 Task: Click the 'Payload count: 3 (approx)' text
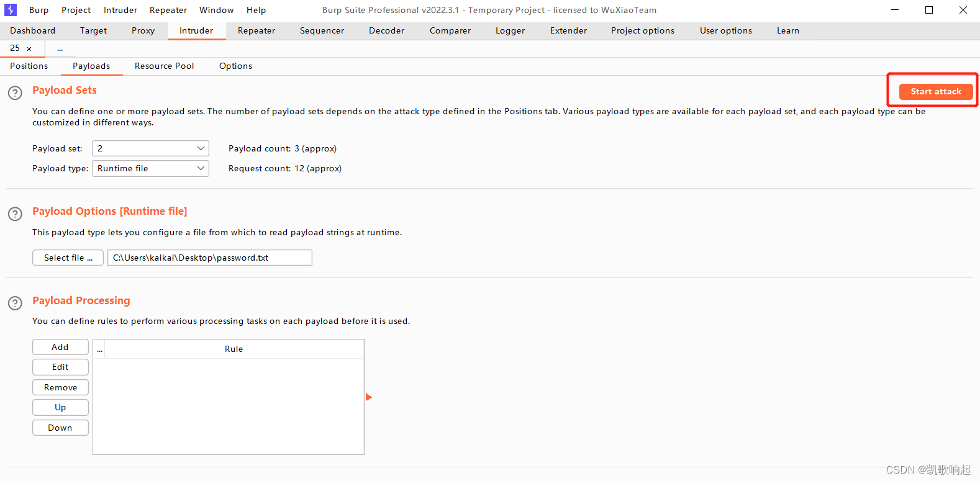(x=283, y=148)
